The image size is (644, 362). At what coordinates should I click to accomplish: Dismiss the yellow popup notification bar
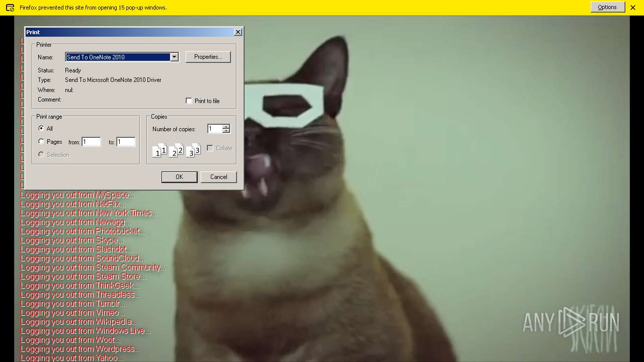click(x=633, y=8)
